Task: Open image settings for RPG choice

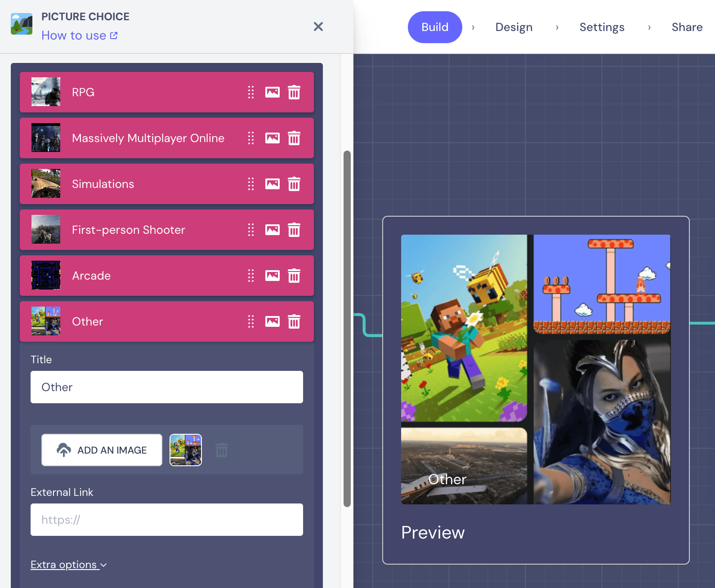Action: click(x=273, y=92)
